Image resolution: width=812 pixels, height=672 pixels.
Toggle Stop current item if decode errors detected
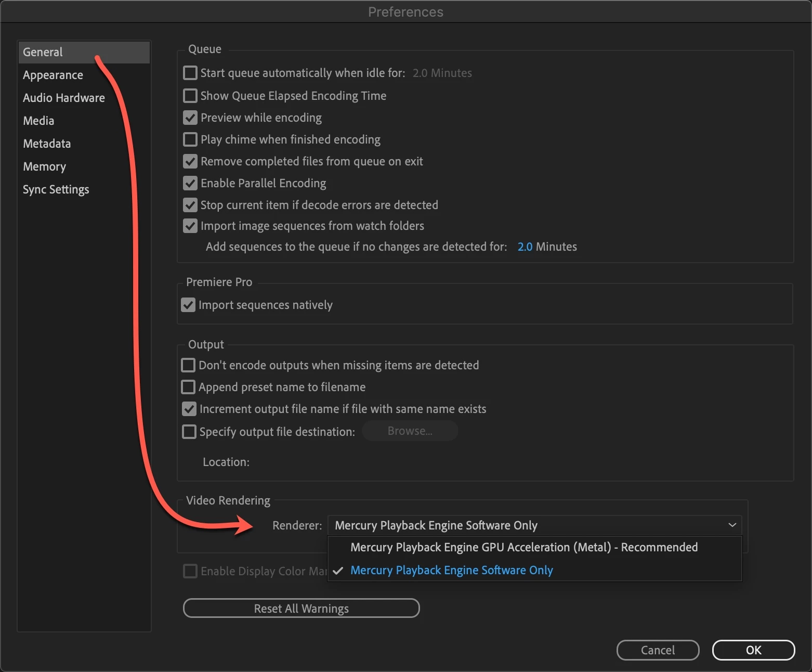click(190, 205)
